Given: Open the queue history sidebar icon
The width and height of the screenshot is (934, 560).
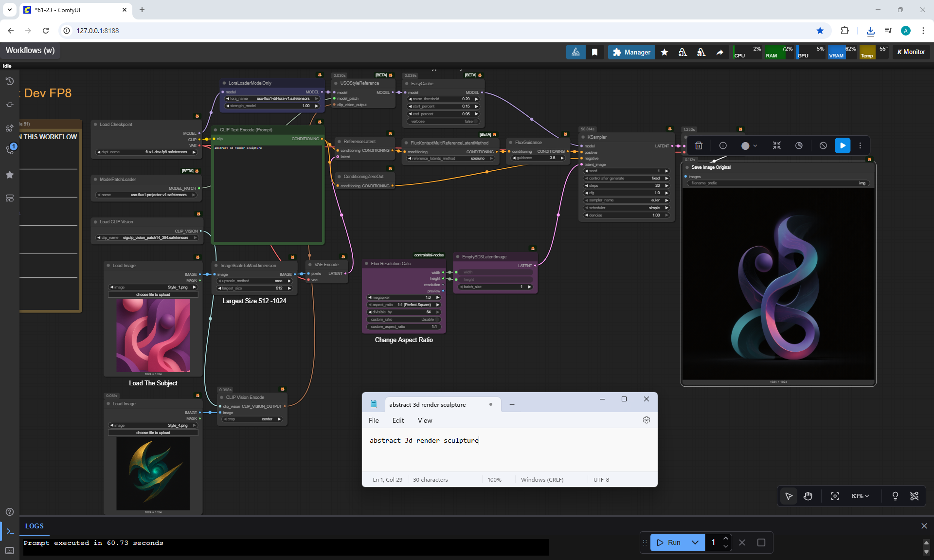Looking at the screenshot, I should 9,81.
